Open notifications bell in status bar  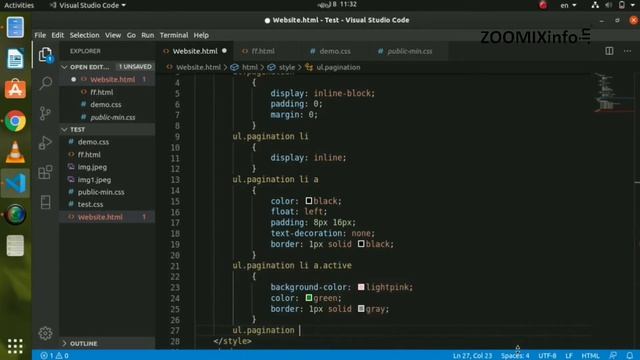click(x=630, y=356)
